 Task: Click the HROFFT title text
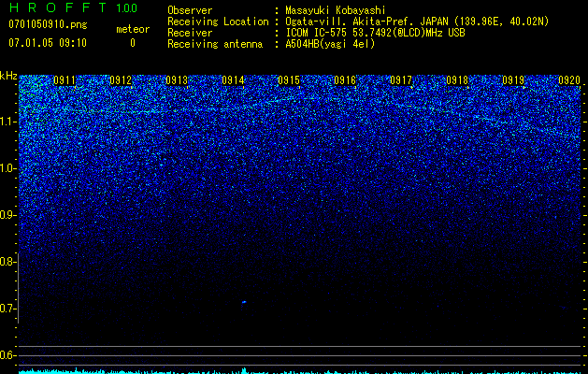click(x=58, y=7)
